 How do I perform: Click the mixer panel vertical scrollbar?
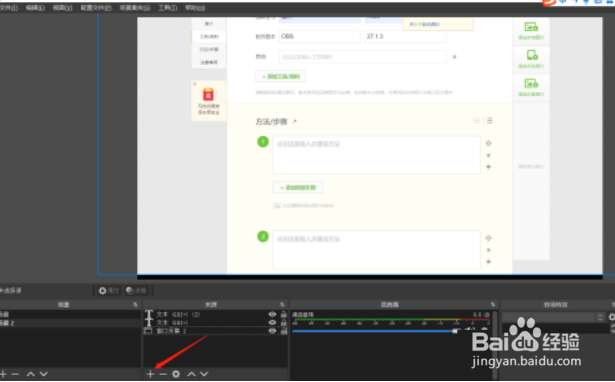pos(495,345)
